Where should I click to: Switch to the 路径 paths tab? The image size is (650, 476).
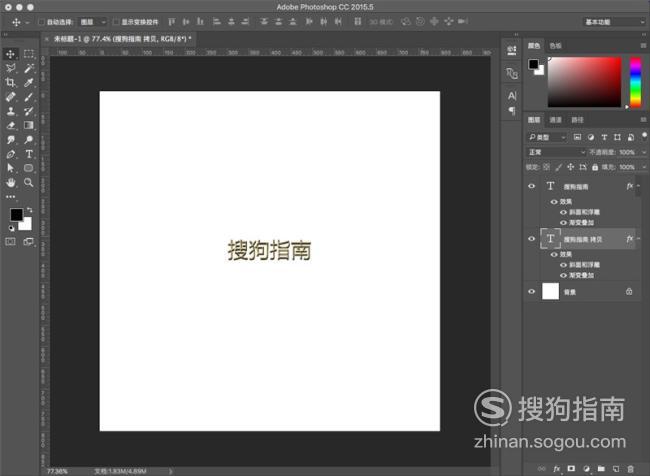577,120
